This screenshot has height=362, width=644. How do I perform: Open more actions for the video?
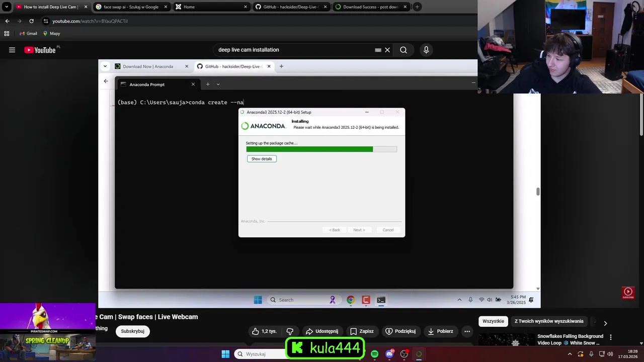(467, 331)
